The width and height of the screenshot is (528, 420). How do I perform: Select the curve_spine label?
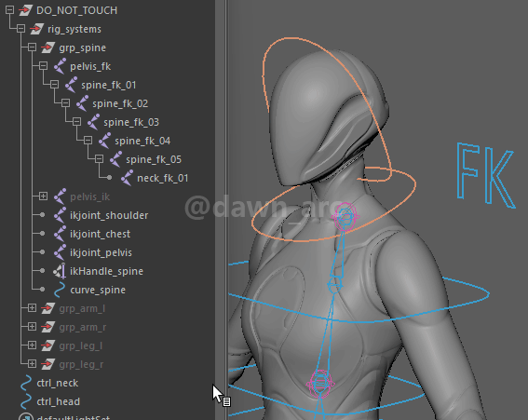click(98, 290)
